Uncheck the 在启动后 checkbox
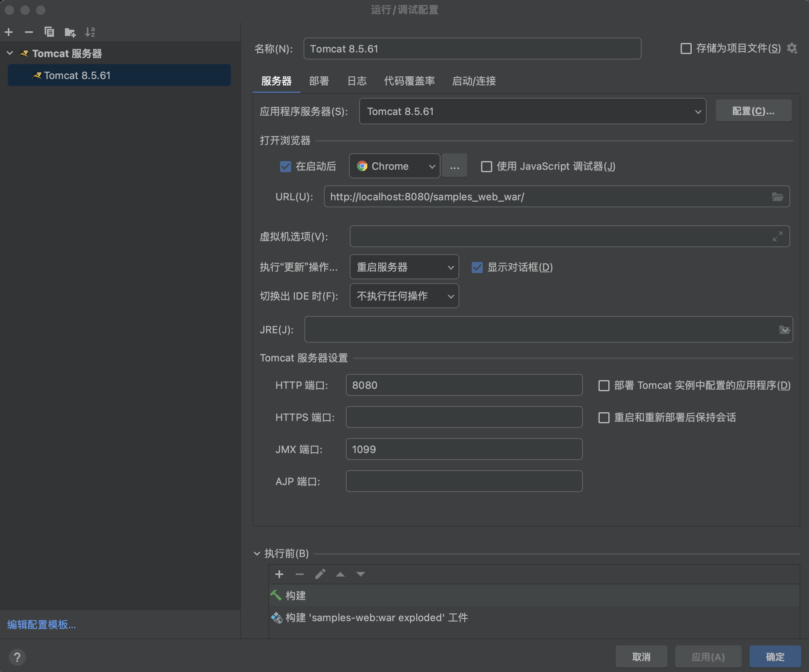The height and width of the screenshot is (672, 809). [x=286, y=167]
